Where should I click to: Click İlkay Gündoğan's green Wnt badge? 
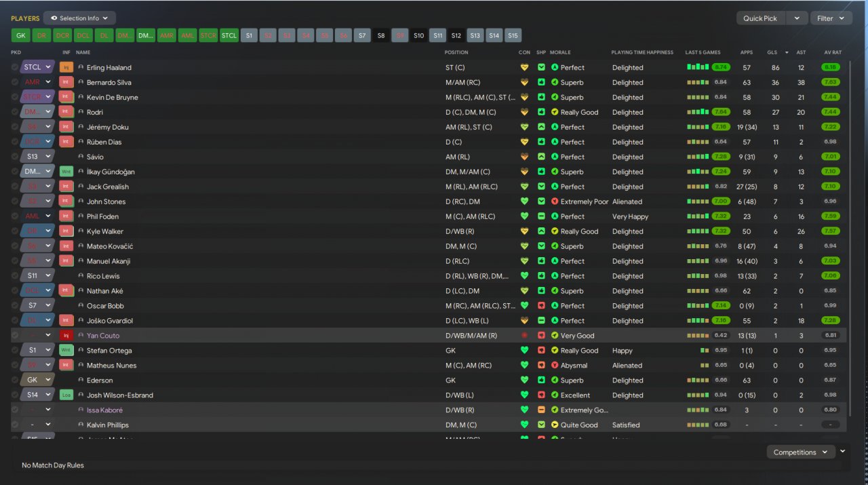click(66, 172)
